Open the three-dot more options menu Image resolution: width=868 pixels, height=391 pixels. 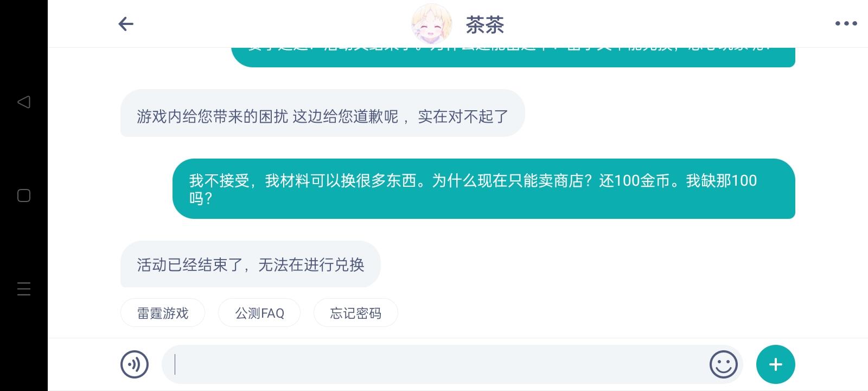[846, 23]
